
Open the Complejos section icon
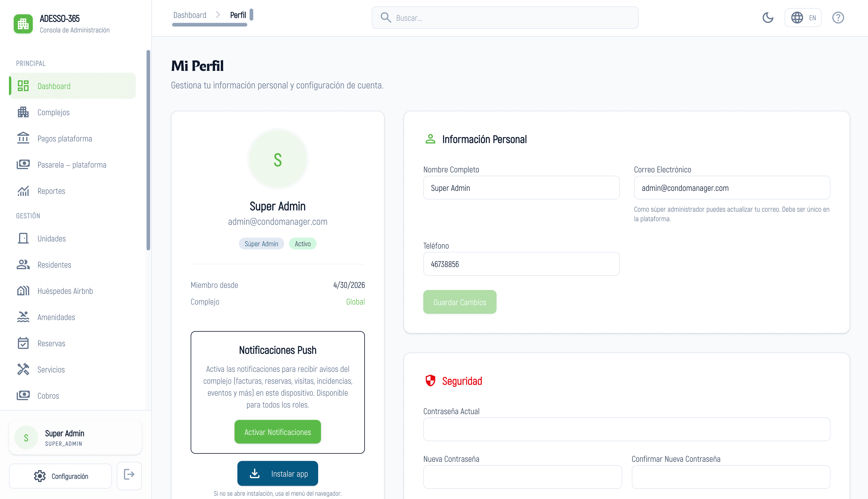(23, 112)
